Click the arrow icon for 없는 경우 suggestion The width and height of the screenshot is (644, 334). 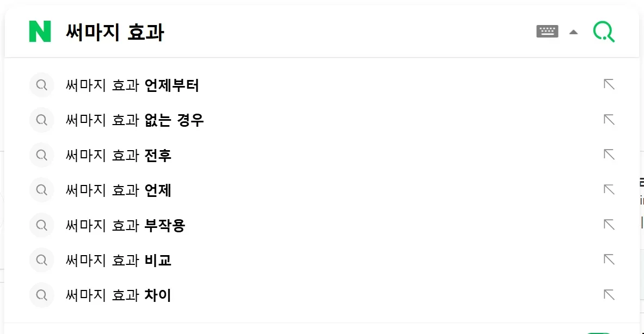pyautogui.click(x=609, y=120)
